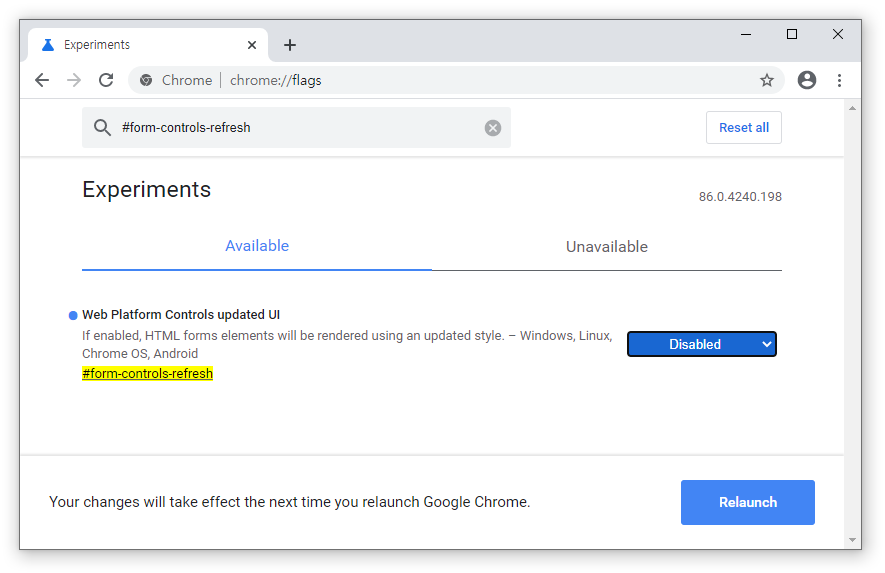Screen dimensions: 885x573
Task: Click the flag description starting 'If enabled'
Action: [x=347, y=344]
